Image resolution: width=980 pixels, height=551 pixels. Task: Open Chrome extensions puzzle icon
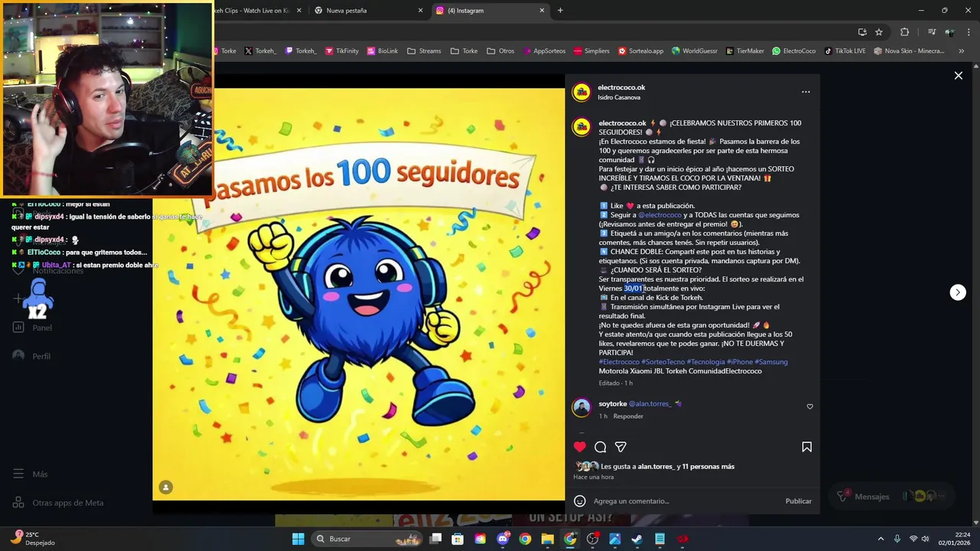[904, 32]
